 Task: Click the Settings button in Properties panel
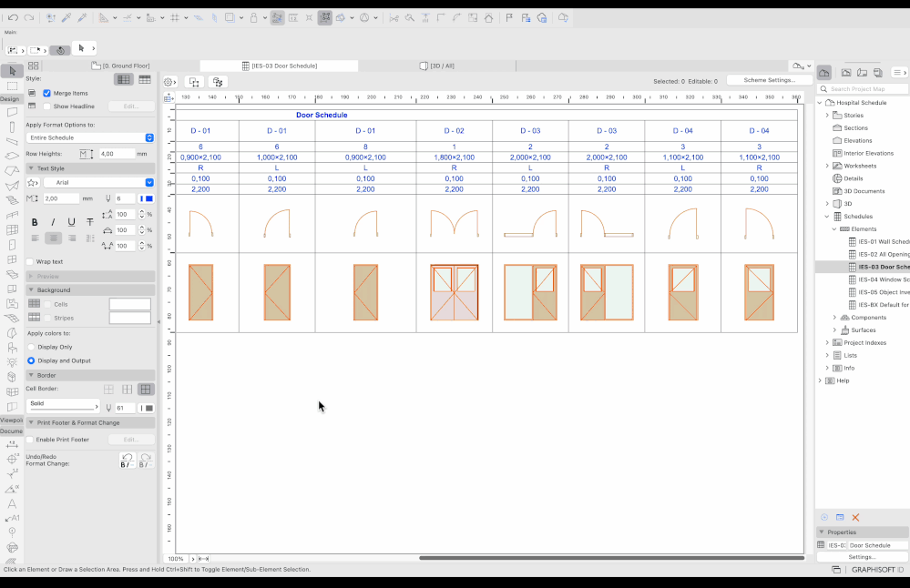[x=861, y=556]
